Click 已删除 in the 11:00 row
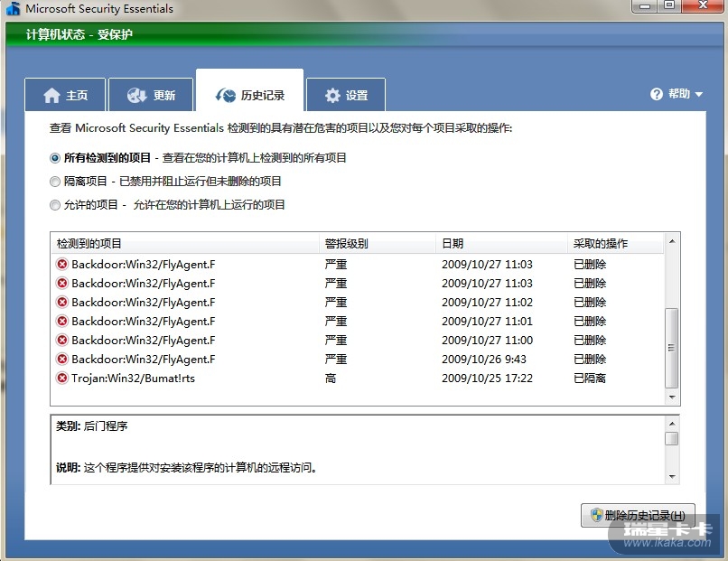Screen dimensions: 728x561 point(590,341)
